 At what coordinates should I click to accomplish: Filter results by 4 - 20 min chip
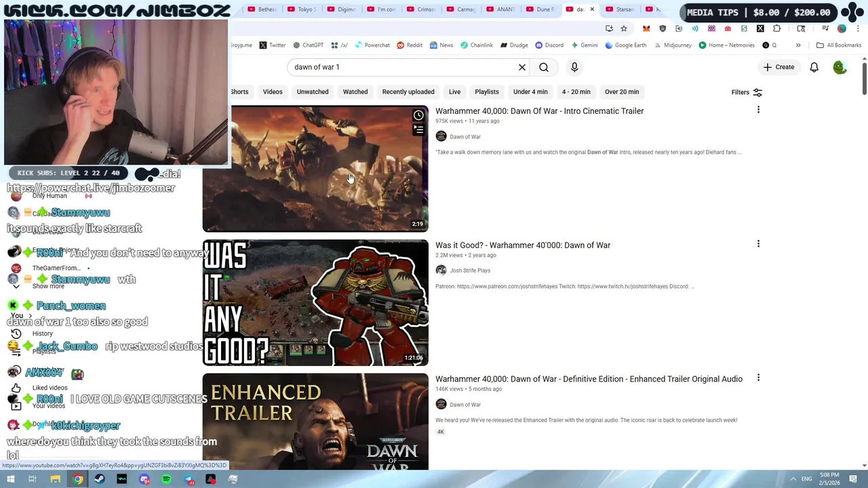point(576,91)
